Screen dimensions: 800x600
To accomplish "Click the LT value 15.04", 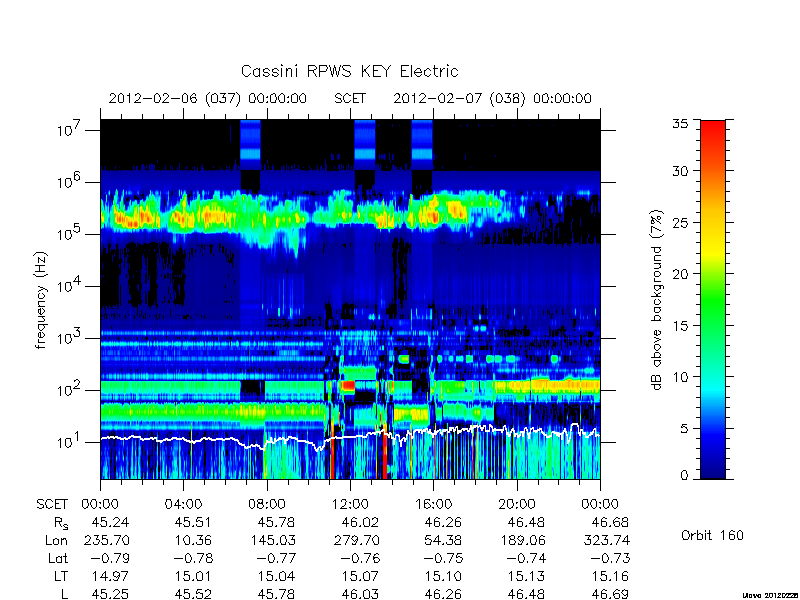I will tap(277, 577).
